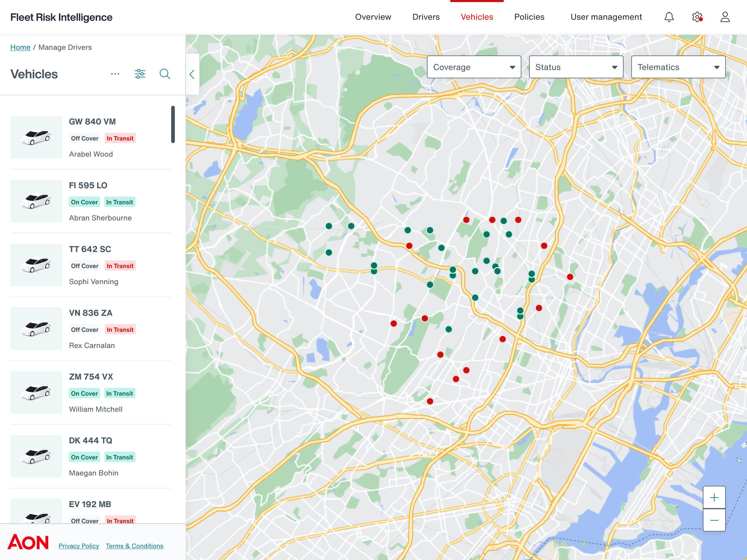Expand the Coverage dropdown

click(x=474, y=67)
